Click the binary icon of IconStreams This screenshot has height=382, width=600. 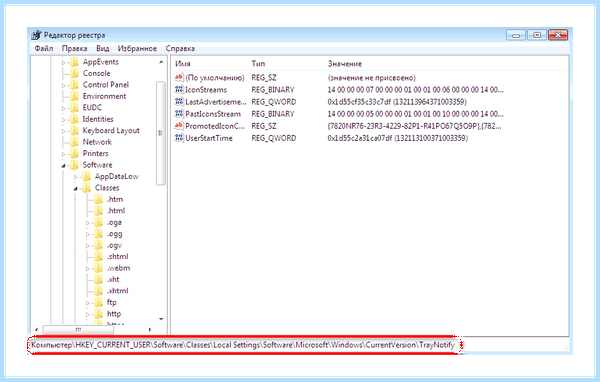(179, 90)
